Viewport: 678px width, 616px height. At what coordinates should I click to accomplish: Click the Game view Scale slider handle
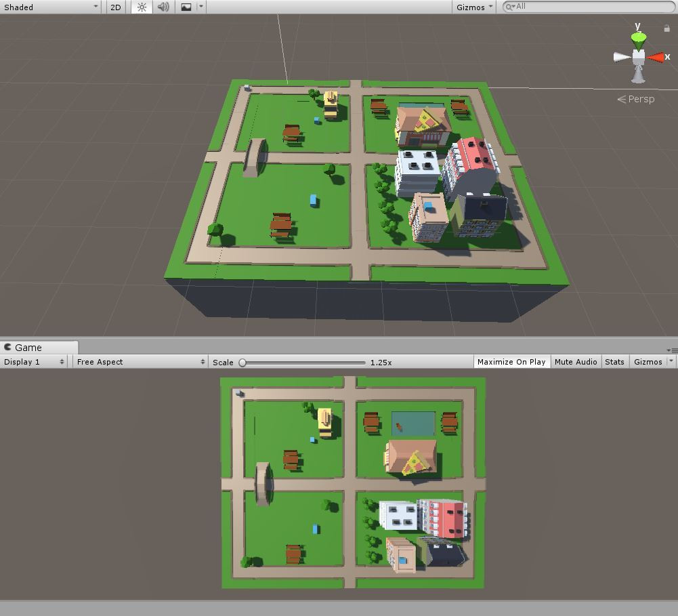click(242, 363)
